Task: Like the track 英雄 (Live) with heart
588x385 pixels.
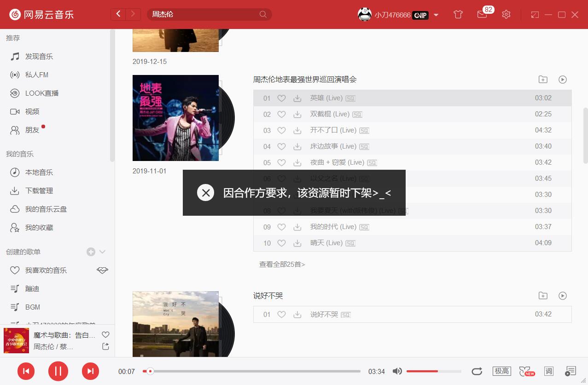Action: pos(281,98)
